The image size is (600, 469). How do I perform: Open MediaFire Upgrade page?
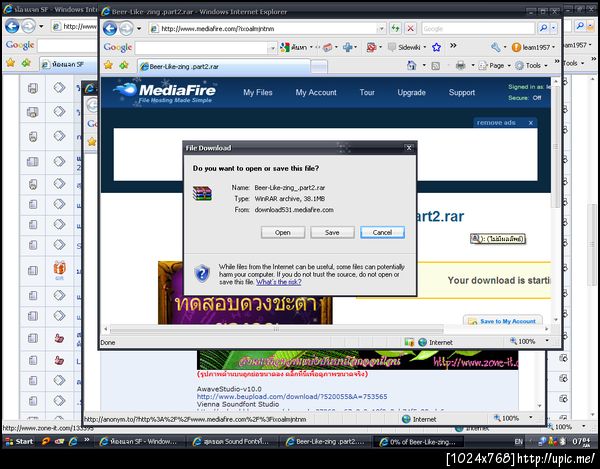point(411,92)
